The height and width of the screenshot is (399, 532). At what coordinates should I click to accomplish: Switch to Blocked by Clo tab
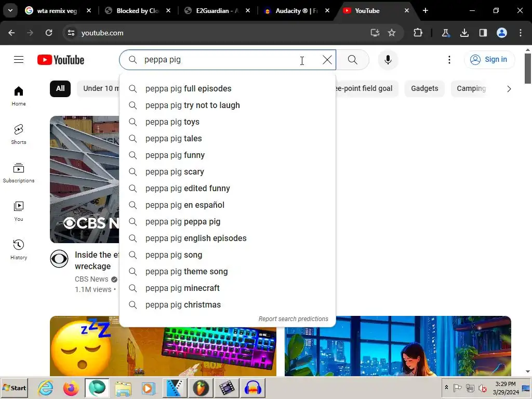[x=137, y=11]
